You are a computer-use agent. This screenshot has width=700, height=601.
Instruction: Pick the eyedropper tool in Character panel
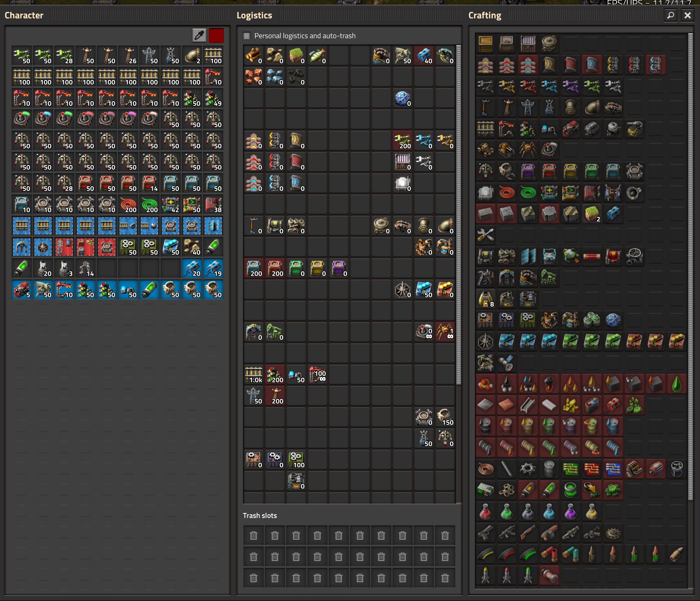click(199, 35)
